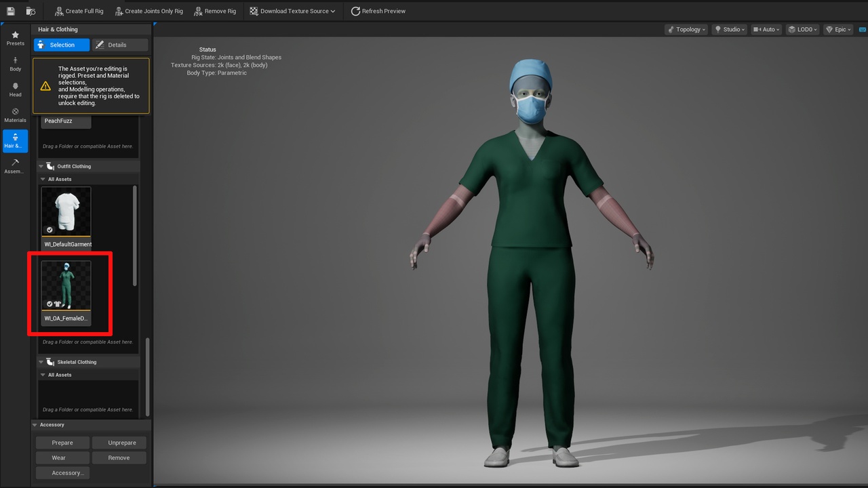868x488 pixels.
Task: Open the Auto camera dropdown
Action: point(766,30)
